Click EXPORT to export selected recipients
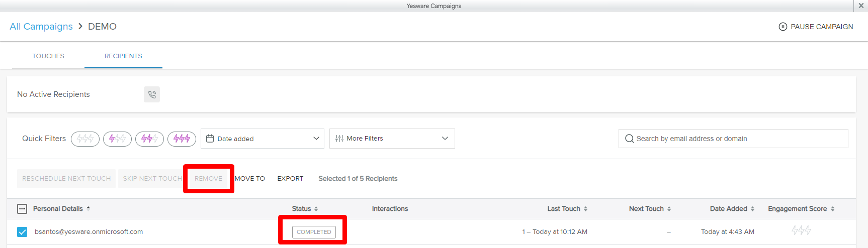The image size is (868, 248). 290,179
